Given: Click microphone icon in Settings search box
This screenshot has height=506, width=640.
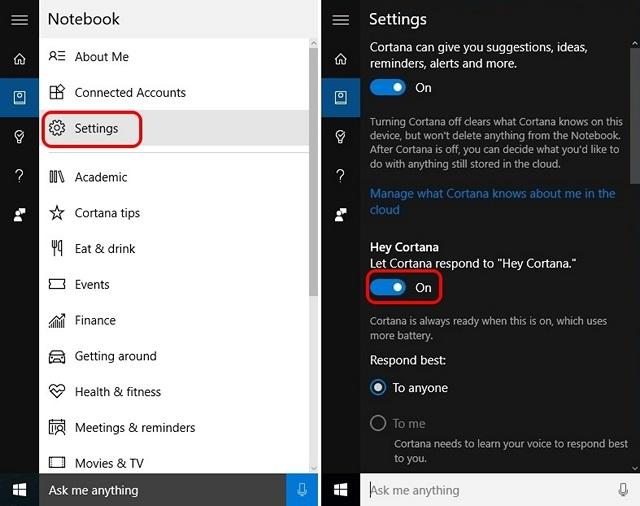Looking at the screenshot, I should click(x=623, y=489).
